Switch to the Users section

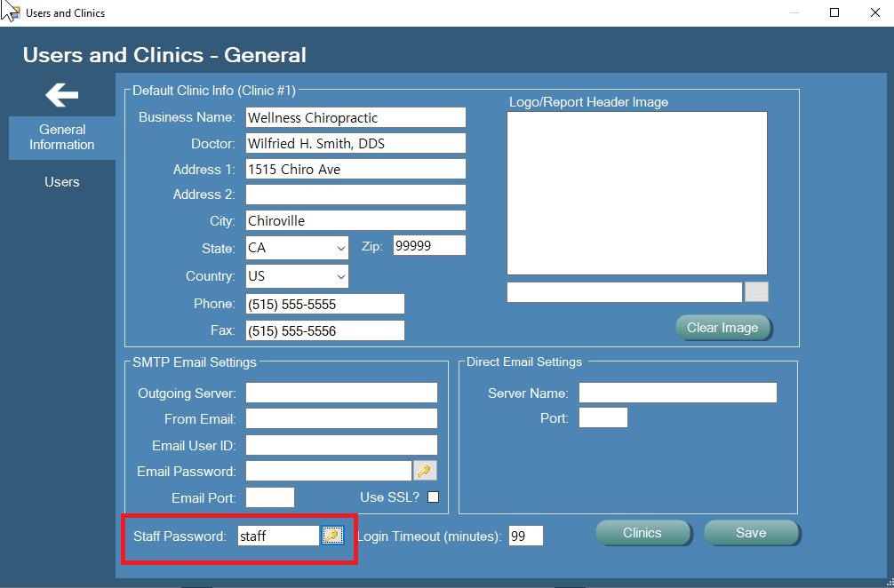click(61, 182)
